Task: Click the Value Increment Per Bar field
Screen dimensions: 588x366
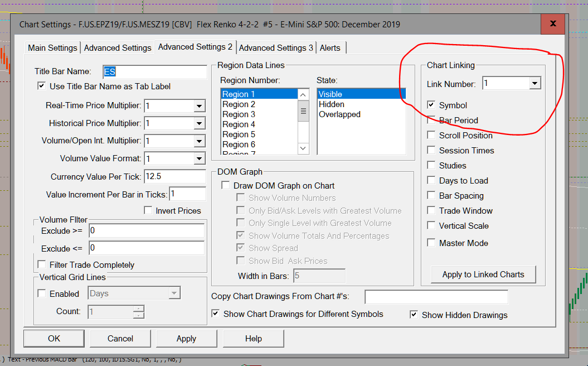Action: pos(187,194)
